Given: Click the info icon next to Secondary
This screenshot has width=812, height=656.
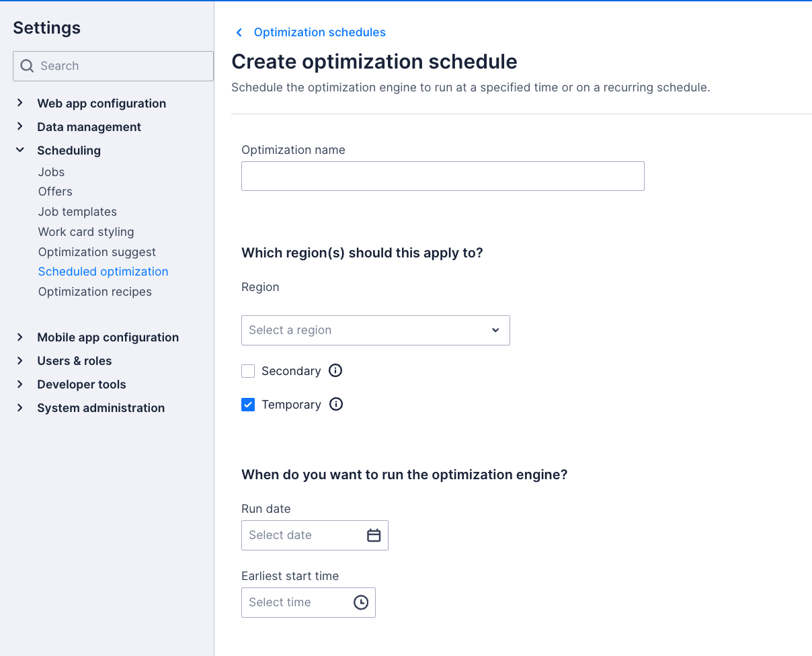Looking at the screenshot, I should click(x=335, y=370).
